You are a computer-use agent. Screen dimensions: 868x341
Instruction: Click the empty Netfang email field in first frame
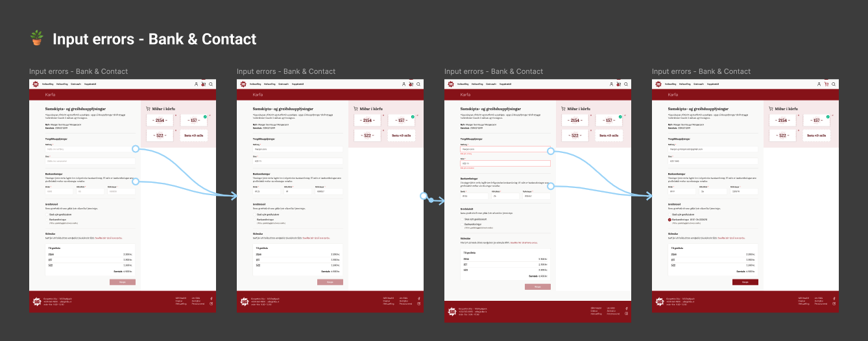point(90,149)
